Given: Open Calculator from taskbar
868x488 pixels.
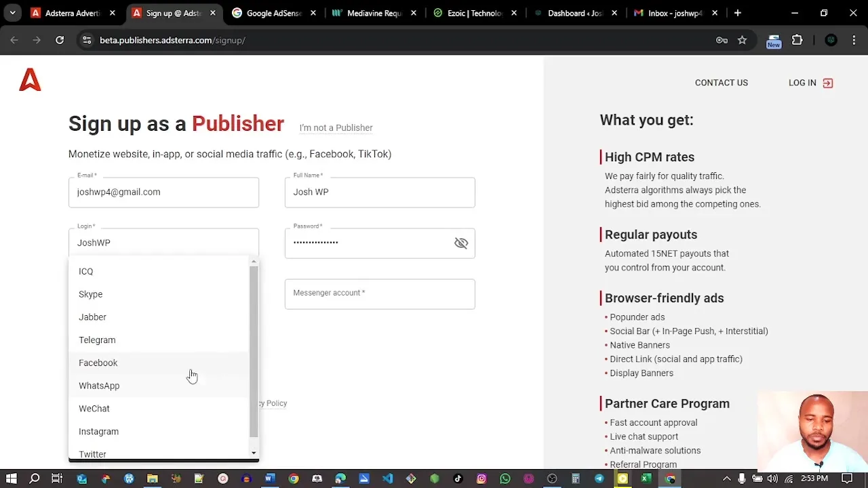Looking at the screenshot, I should (576, 479).
